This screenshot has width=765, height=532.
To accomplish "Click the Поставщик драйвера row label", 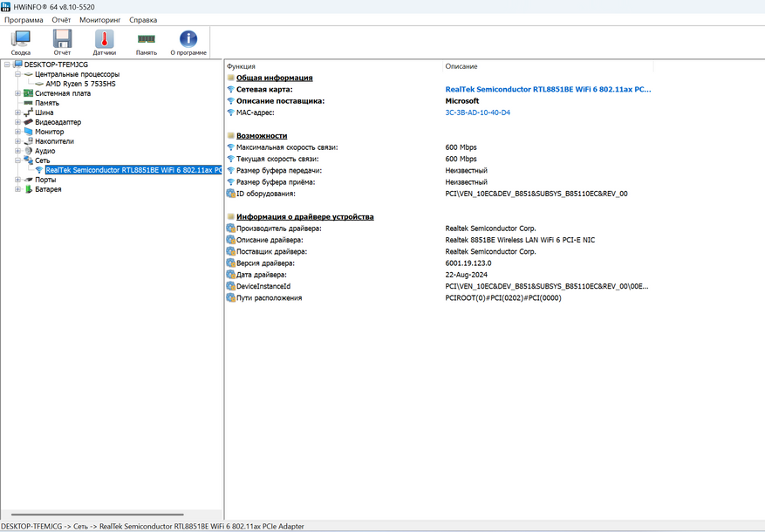I will tap(272, 252).
